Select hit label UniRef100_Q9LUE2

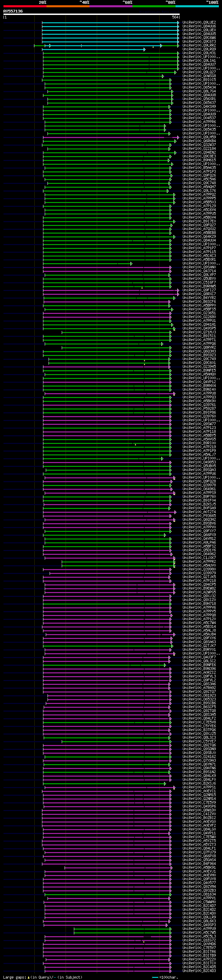[199, 23]
